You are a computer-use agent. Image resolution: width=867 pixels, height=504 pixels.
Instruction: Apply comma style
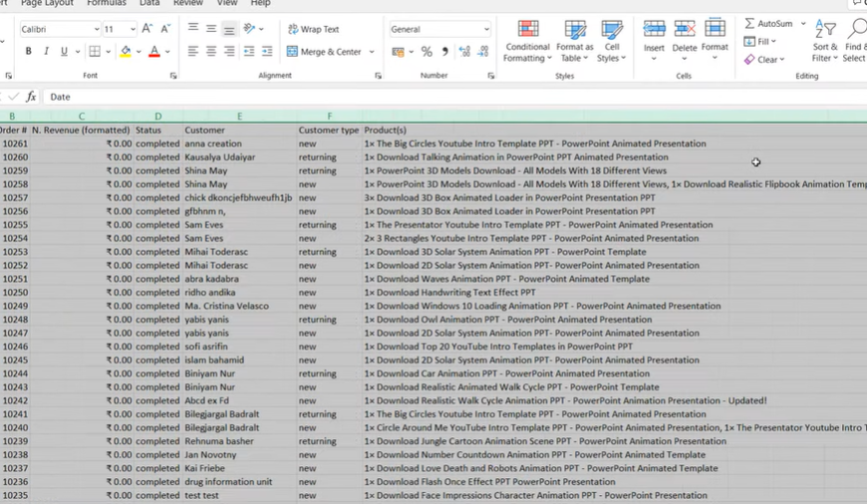[445, 52]
